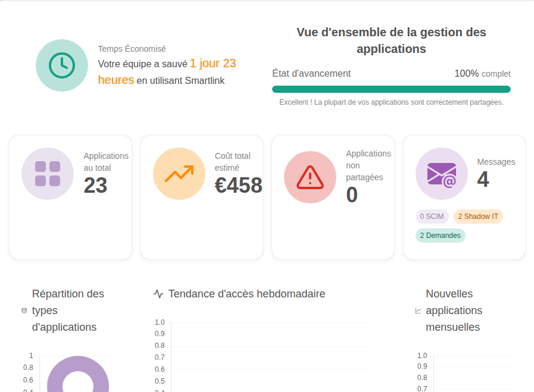Select the purple applications grid icon
This screenshot has width=534, height=392.
[x=47, y=173]
